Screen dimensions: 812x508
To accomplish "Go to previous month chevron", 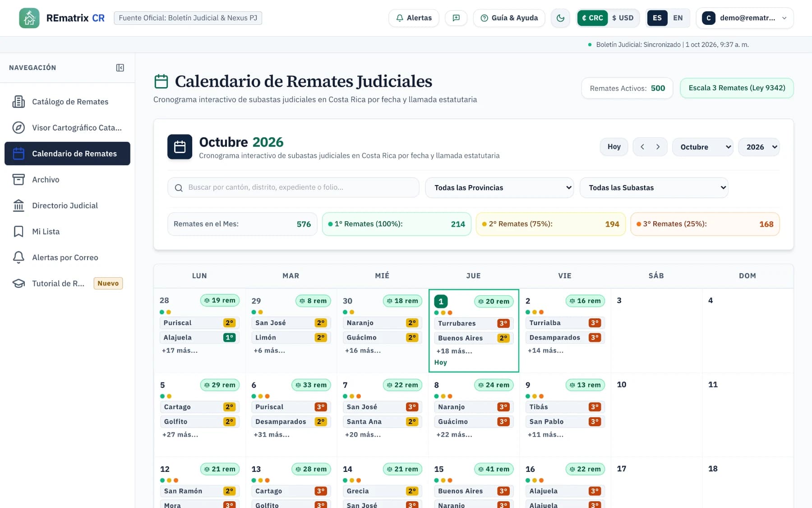I will 642,147.
